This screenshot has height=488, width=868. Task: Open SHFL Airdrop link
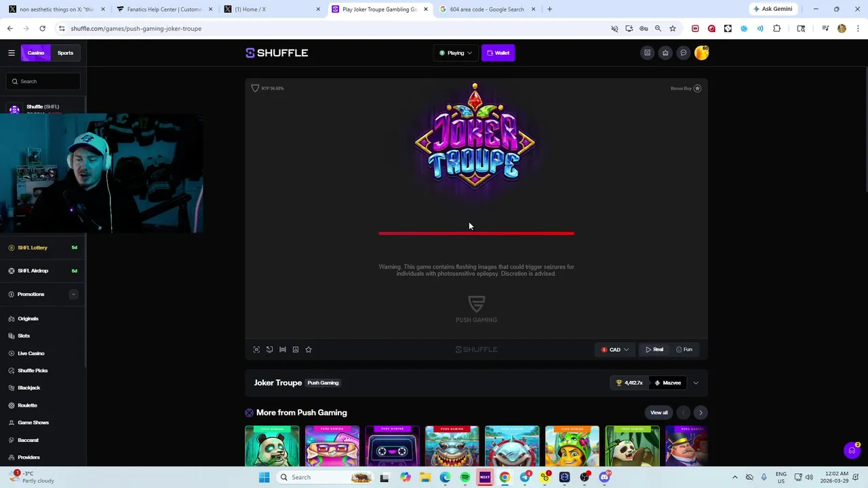pos(33,271)
